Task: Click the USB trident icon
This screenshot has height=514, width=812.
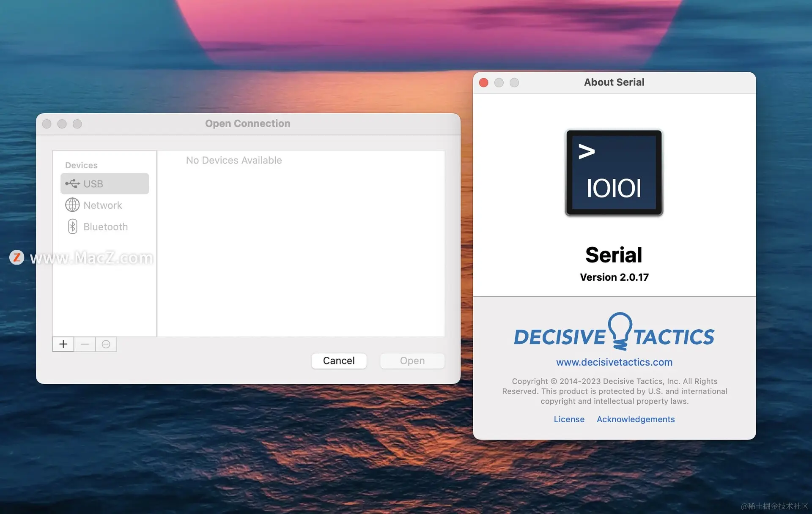Action: 72,183
